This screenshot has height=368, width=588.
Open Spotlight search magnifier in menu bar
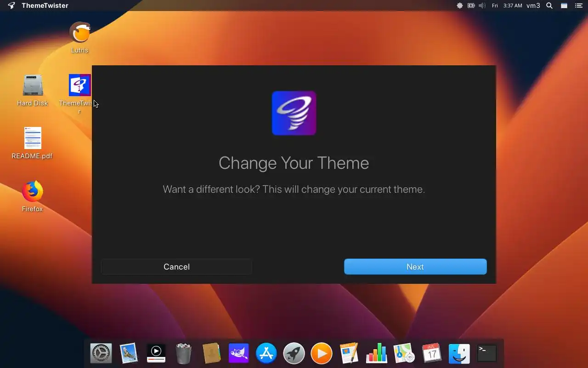[x=549, y=6]
